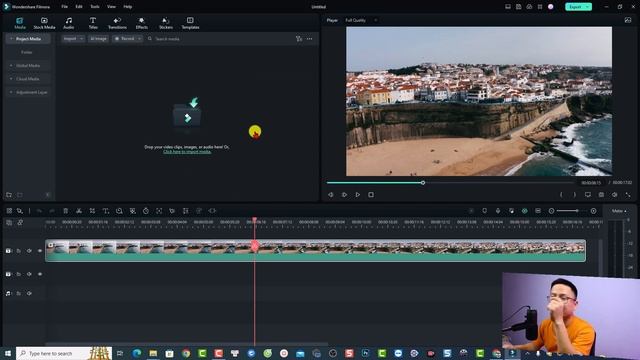Step back one frame in player

[331, 195]
